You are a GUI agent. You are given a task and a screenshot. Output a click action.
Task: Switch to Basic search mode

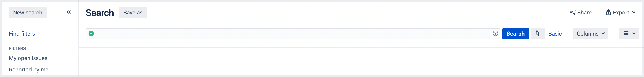click(555, 34)
